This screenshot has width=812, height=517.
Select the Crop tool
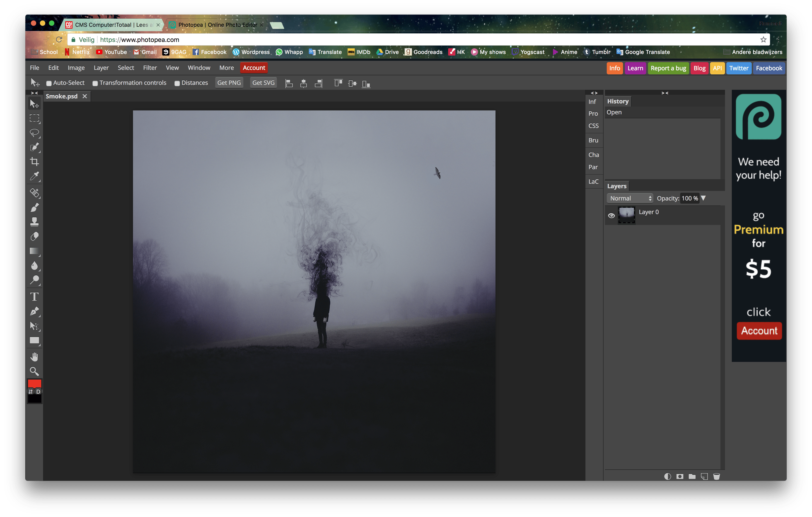(x=34, y=162)
